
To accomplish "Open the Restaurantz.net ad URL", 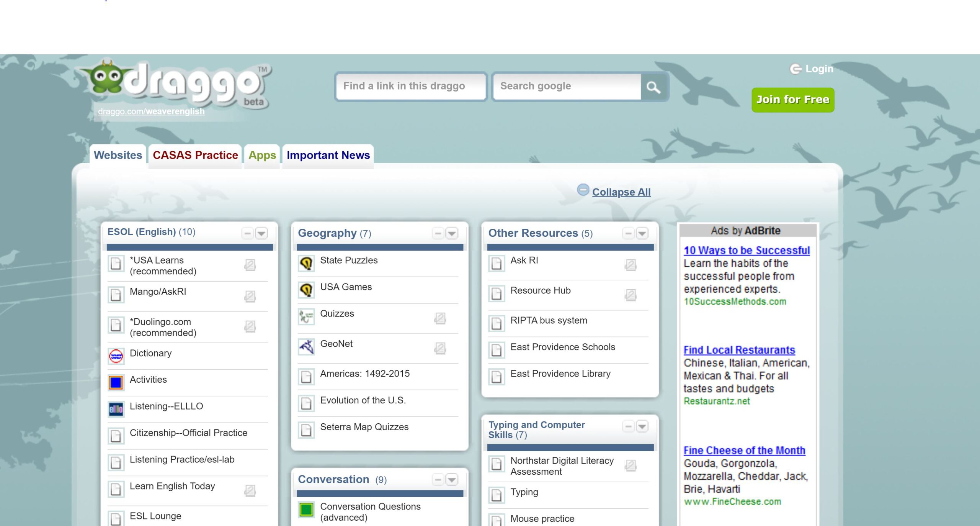I will click(717, 401).
